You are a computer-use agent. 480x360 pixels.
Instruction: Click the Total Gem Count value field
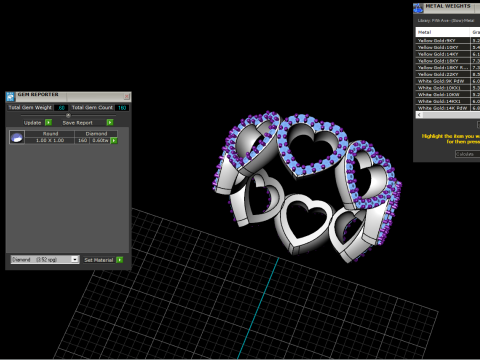(x=122, y=108)
